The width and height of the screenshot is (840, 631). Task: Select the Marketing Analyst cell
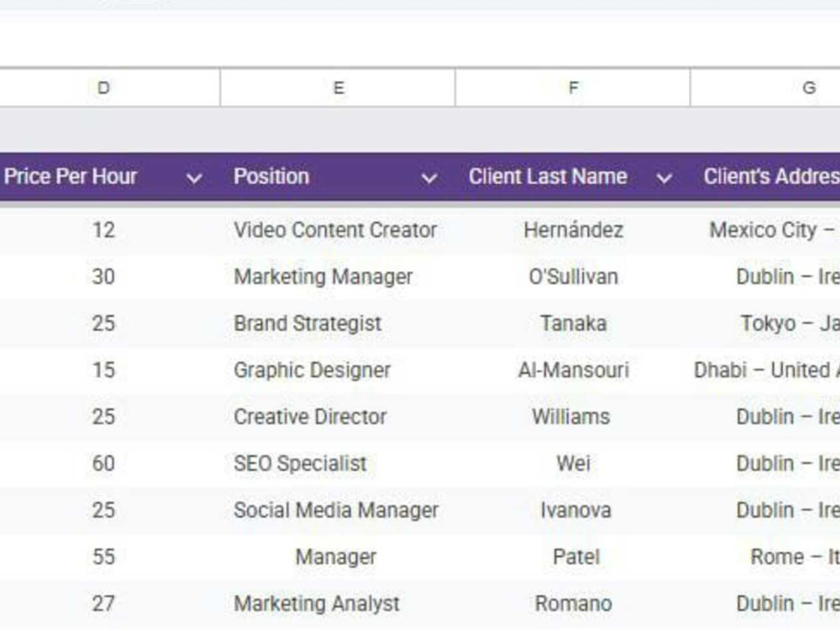click(x=338, y=604)
